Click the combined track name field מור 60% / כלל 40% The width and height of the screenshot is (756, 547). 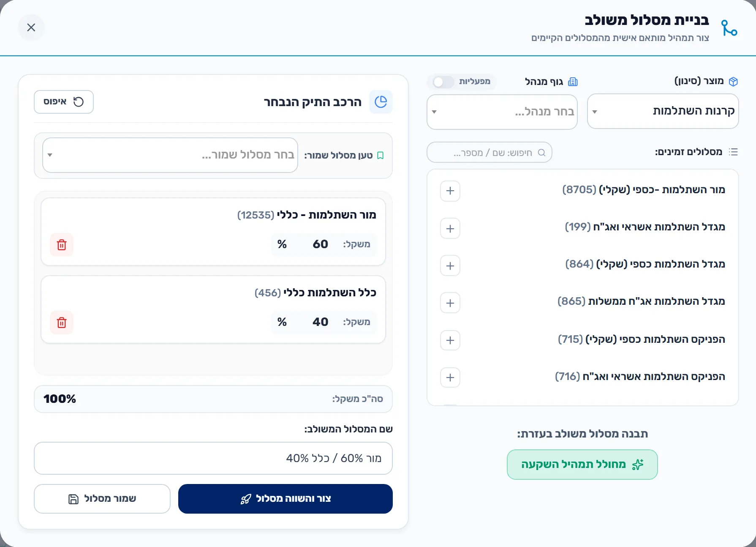pyautogui.click(x=213, y=459)
